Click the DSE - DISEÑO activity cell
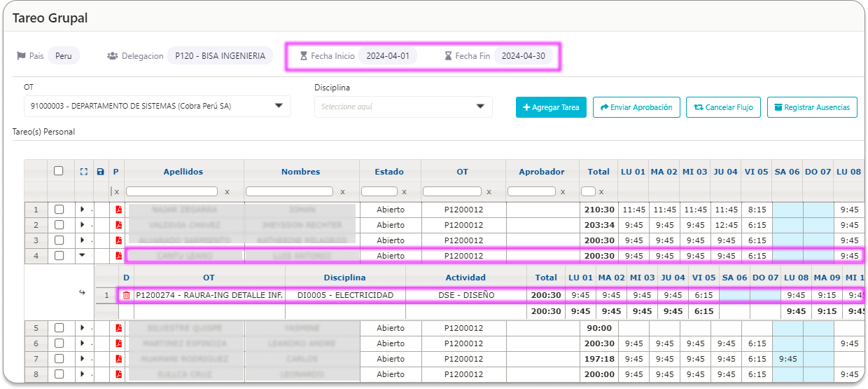 (x=466, y=295)
